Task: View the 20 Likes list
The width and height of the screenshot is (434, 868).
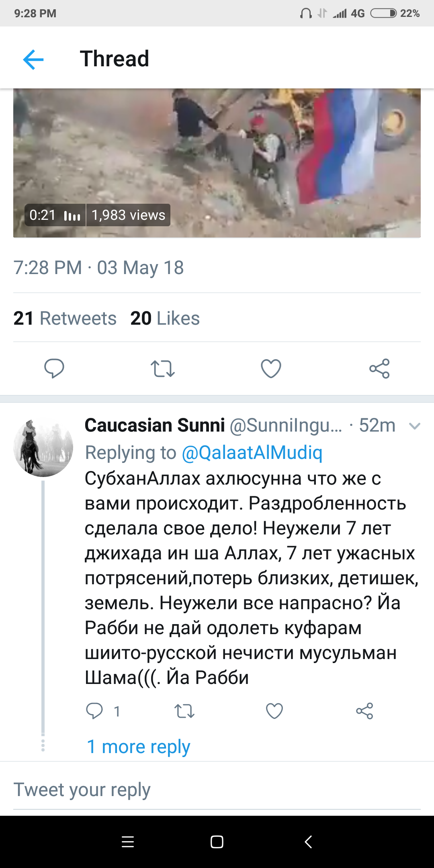Action: pyautogui.click(x=165, y=318)
